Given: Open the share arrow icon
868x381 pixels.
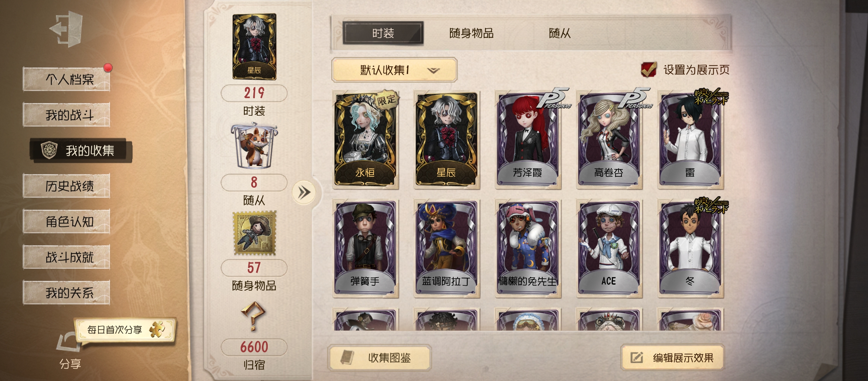Looking at the screenshot, I should pyautogui.click(x=68, y=342).
